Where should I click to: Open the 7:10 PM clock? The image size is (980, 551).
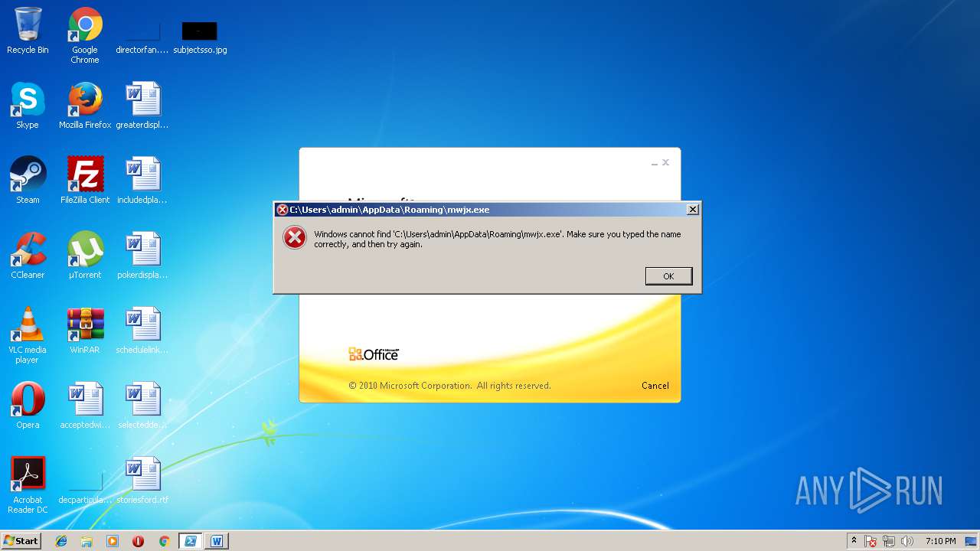click(940, 541)
